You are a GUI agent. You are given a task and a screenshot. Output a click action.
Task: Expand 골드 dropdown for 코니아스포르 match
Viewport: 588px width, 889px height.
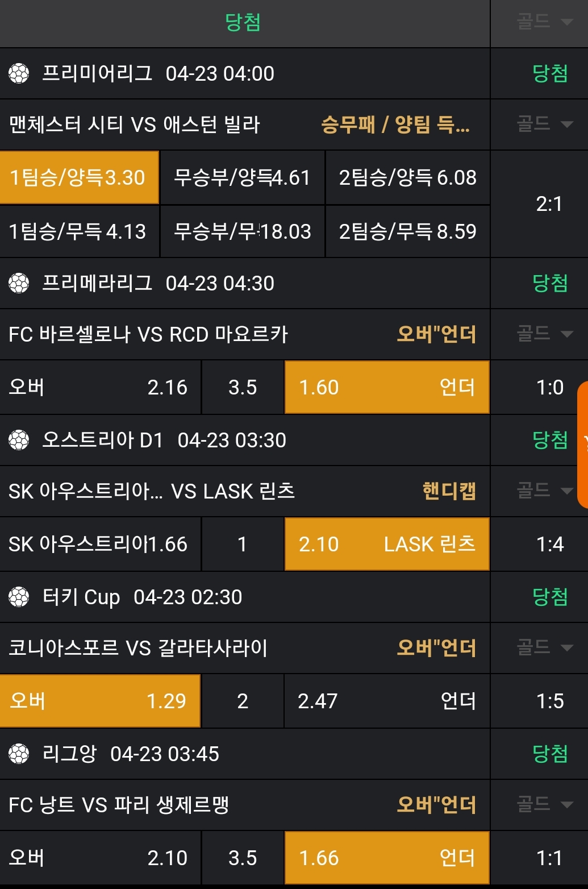pos(544,647)
